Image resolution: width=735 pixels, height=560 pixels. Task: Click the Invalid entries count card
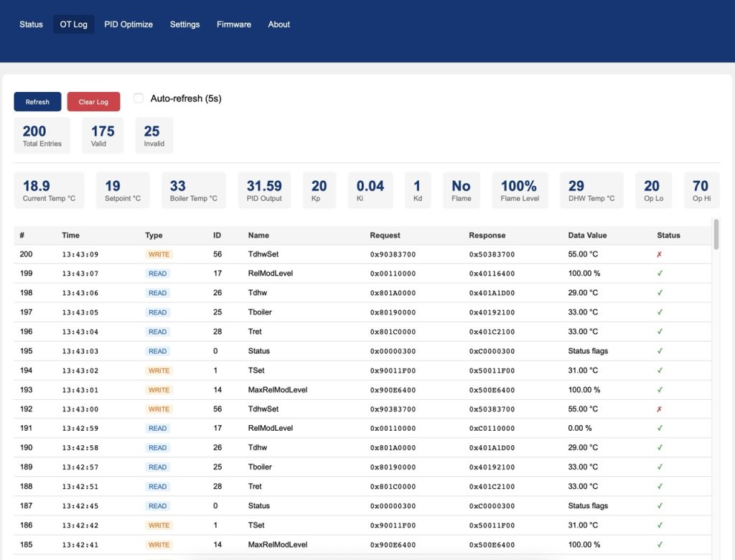(x=154, y=136)
